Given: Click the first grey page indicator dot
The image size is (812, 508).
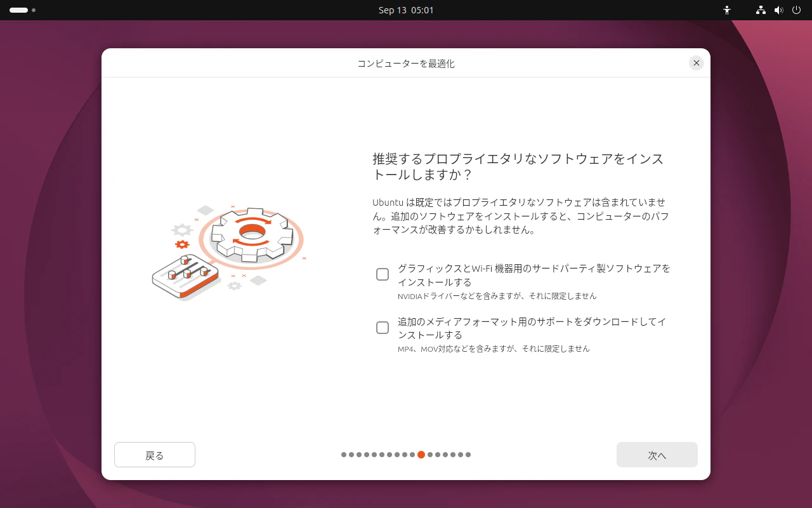Looking at the screenshot, I should click(344, 455).
